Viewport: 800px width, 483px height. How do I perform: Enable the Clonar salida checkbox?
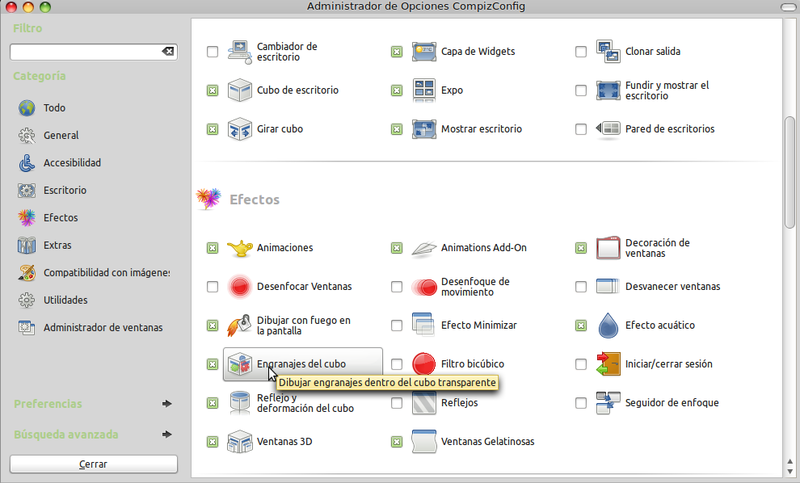[x=581, y=51]
